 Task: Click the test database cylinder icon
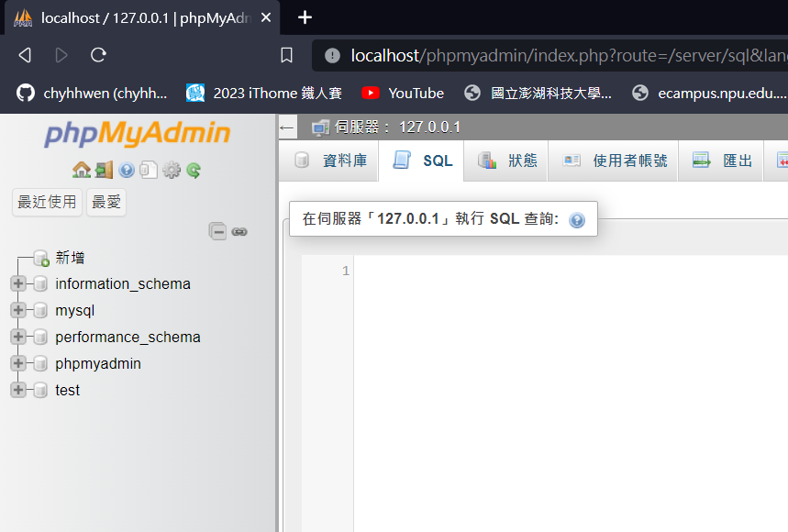(40, 391)
